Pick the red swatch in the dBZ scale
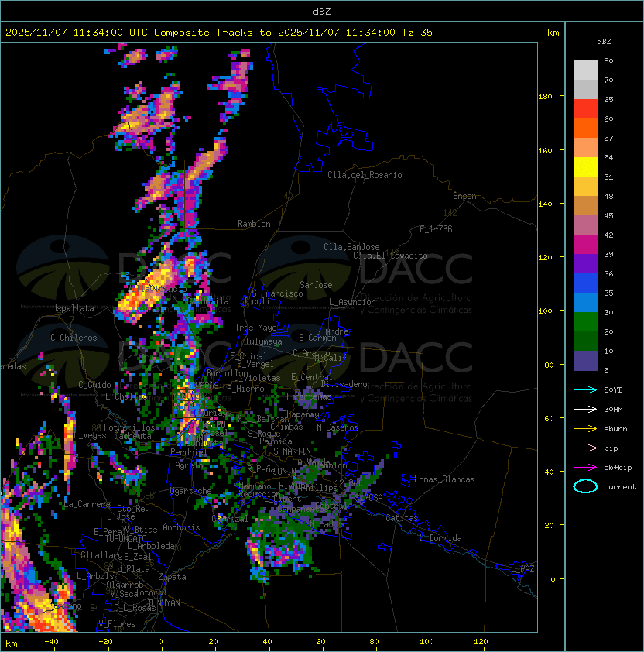This screenshot has height=652, width=644. 585,109
